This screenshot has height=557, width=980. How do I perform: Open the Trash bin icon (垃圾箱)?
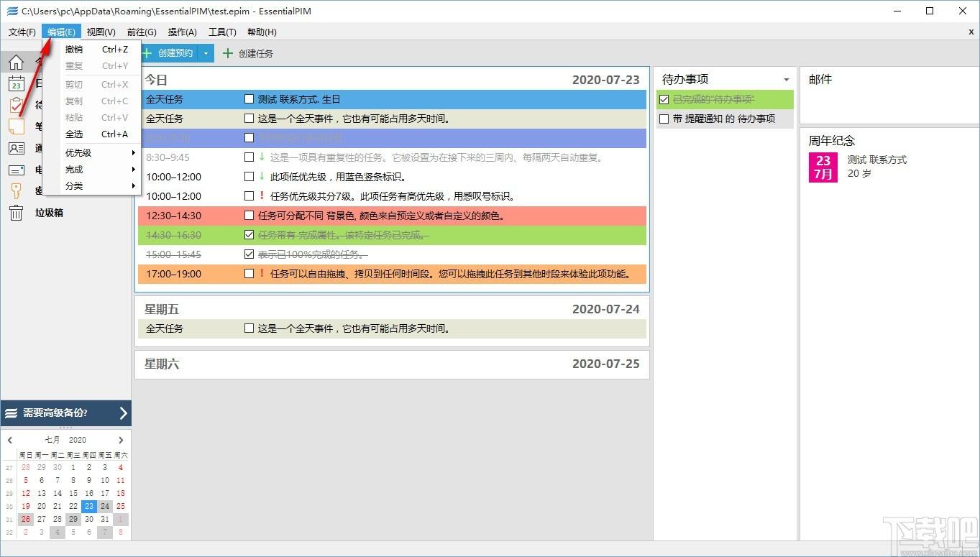[16, 213]
